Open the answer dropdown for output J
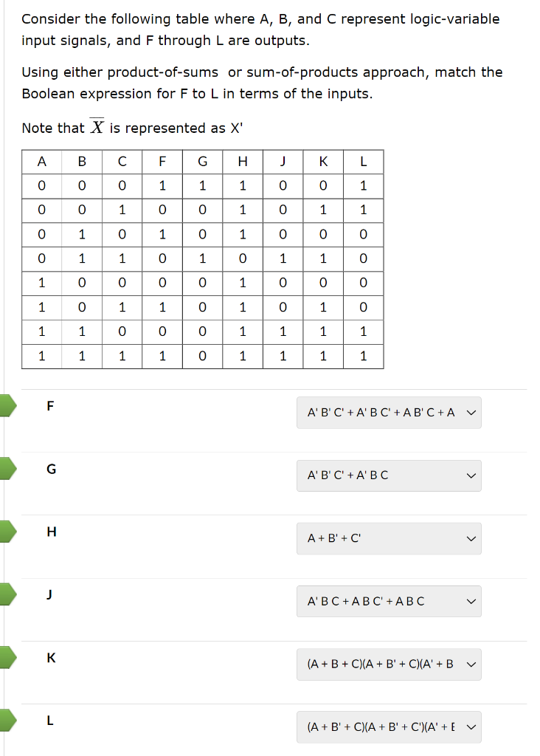 pyautogui.click(x=389, y=601)
